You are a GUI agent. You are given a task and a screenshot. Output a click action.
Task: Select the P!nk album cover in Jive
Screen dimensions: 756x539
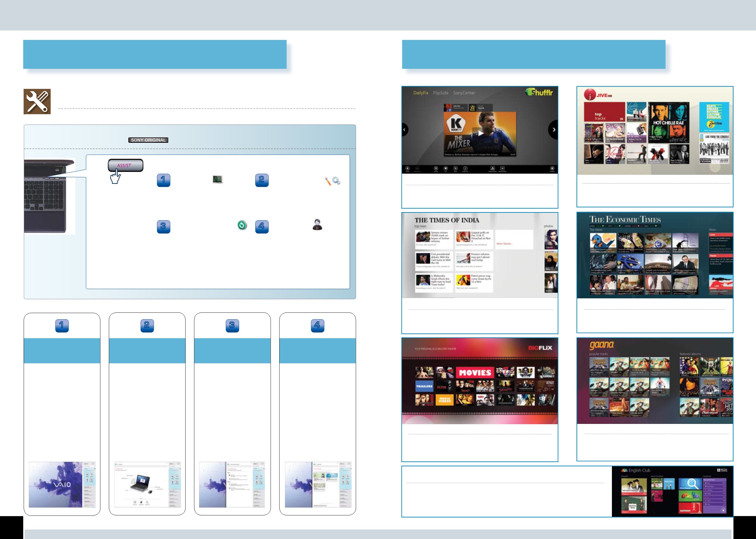click(x=615, y=133)
